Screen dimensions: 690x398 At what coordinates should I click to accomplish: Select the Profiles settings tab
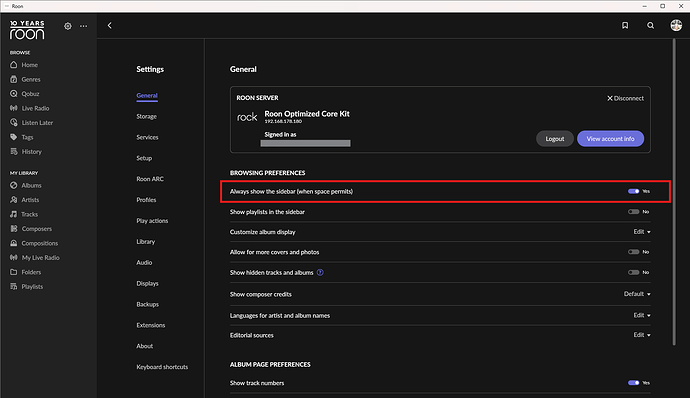147,200
